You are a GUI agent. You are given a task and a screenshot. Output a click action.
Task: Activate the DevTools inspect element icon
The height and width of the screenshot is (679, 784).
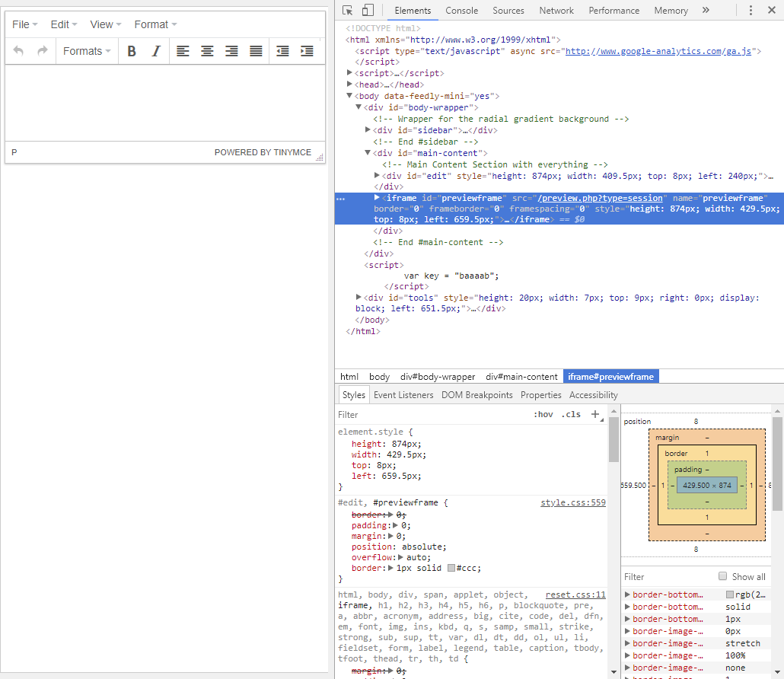pos(348,10)
